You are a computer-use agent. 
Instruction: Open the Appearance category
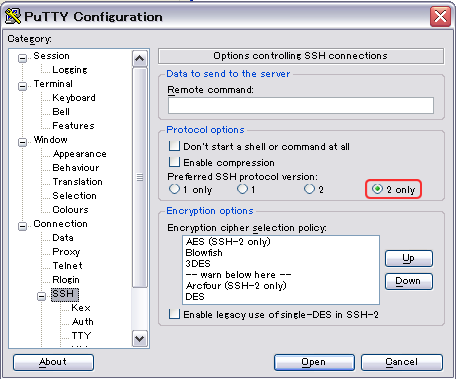point(79,154)
